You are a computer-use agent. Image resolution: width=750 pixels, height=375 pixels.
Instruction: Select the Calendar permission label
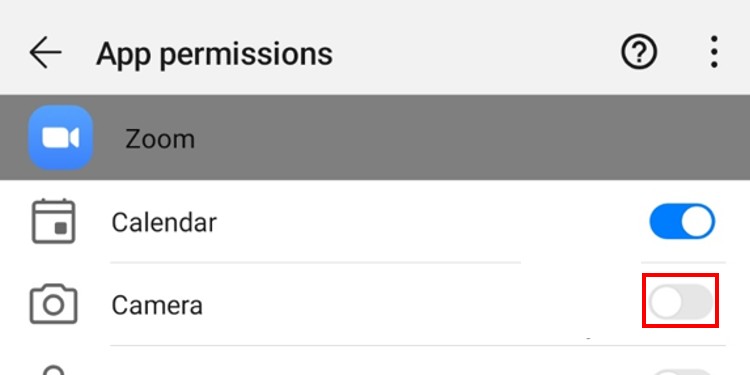click(164, 223)
